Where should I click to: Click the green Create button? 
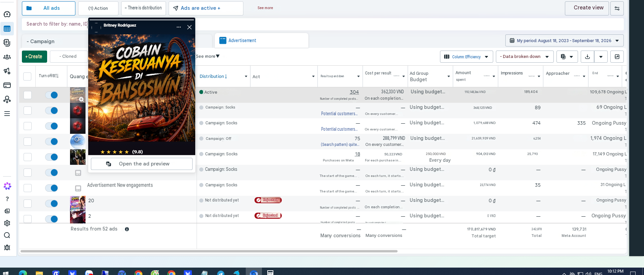(34, 57)
